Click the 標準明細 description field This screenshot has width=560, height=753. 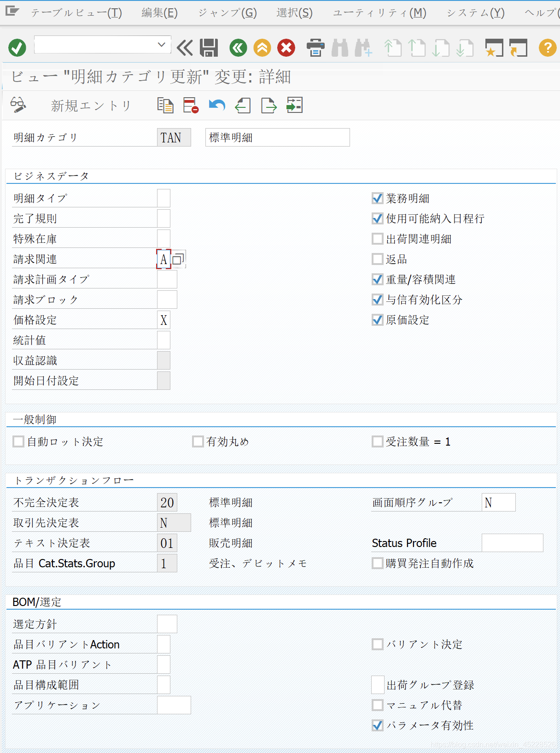coord(277,137)
